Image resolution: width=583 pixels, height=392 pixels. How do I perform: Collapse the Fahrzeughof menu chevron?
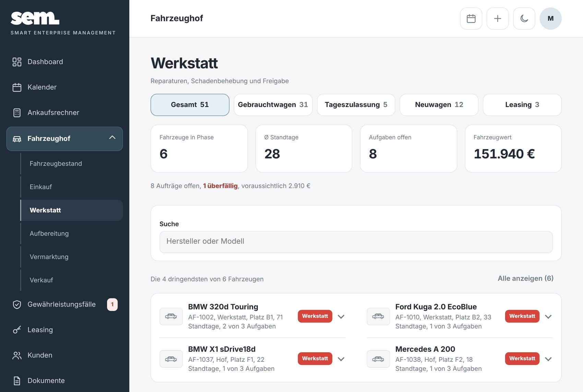112,138
